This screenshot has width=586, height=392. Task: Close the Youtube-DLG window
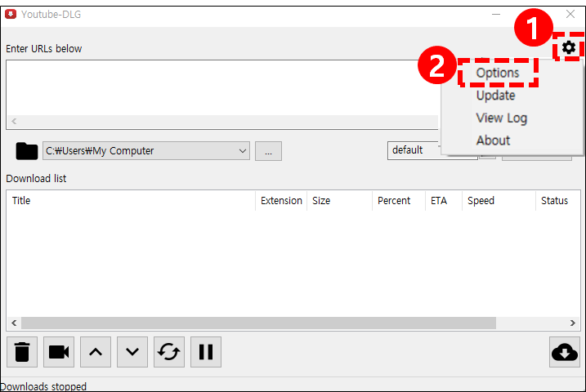570,14
